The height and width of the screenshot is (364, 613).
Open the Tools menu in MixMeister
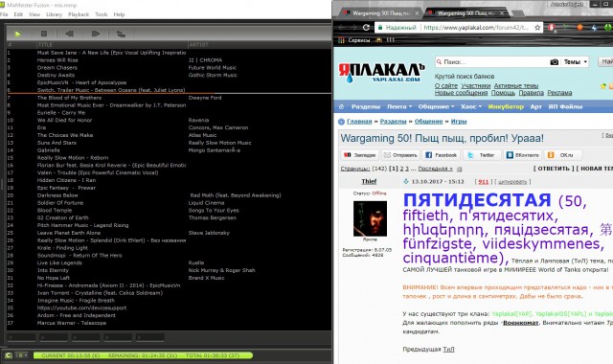[102, 14]
